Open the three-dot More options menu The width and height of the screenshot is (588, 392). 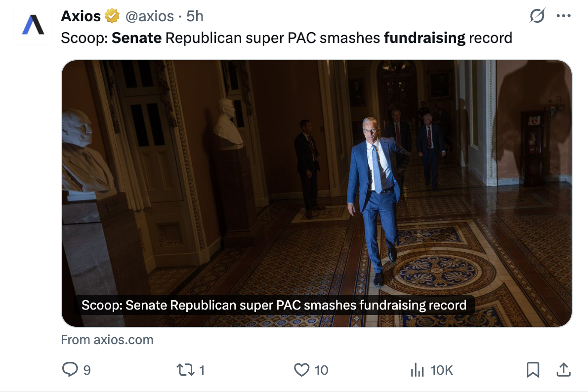(563, 16)
